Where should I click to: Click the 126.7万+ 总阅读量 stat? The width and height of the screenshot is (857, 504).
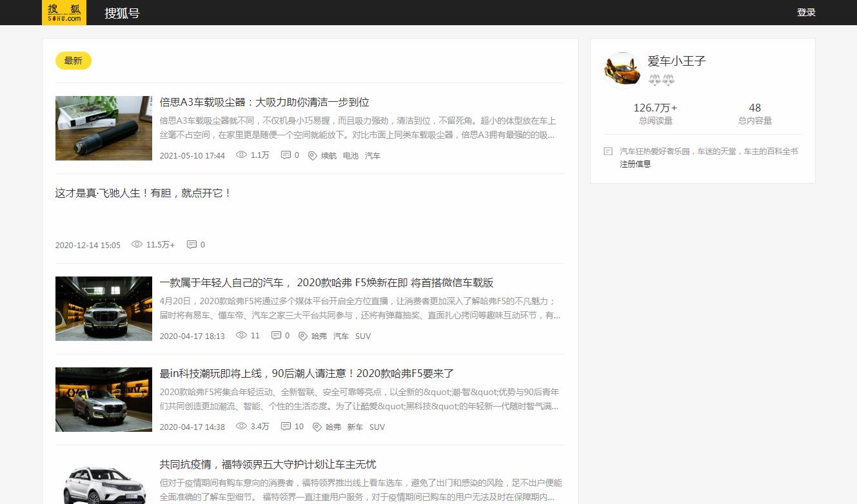pyautogui.click(x=655, y=113)
